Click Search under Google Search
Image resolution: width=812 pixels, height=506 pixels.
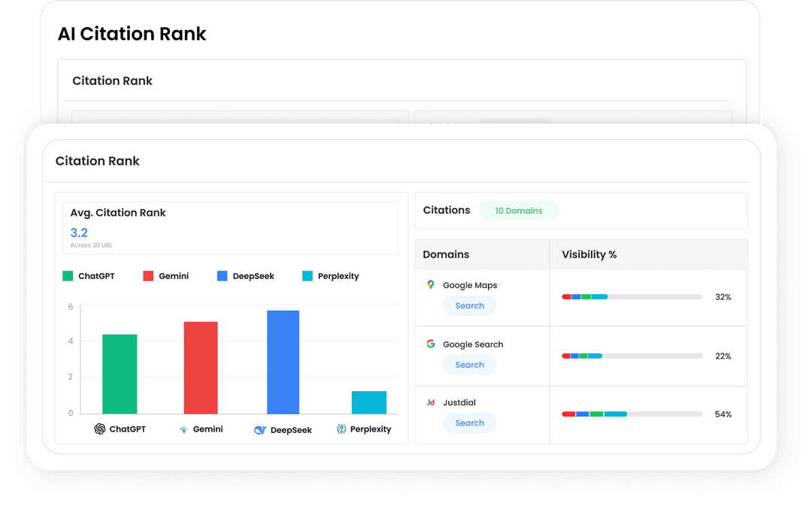click(x=469, y=364)
